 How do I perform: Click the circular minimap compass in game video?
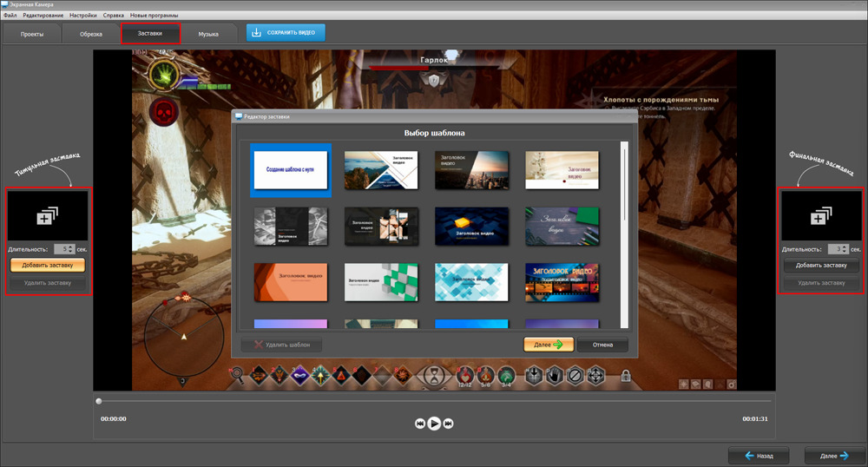184,337
